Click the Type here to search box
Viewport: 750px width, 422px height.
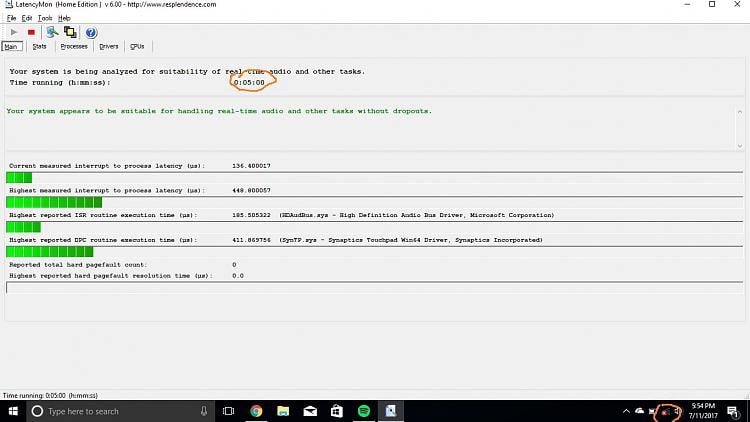click(x=120, y=411)
